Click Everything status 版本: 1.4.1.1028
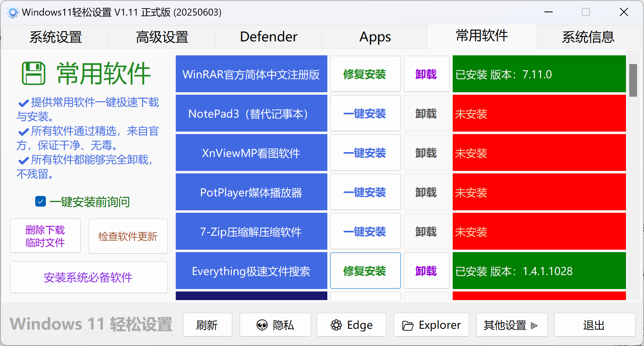Viewport: 644px width, 346px height. click(539, 271)
